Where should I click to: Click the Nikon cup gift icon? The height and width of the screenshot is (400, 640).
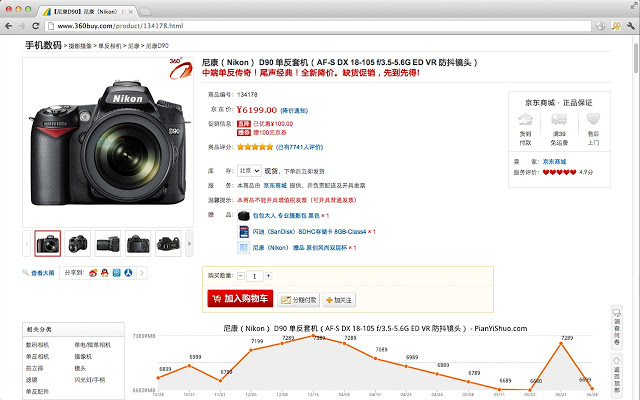coord(244,247)
